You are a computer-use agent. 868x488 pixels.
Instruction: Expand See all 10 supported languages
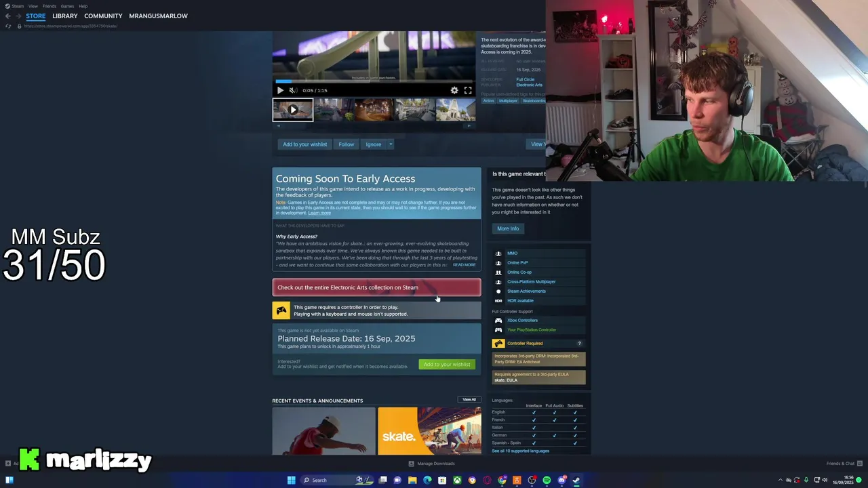point(520,451)
